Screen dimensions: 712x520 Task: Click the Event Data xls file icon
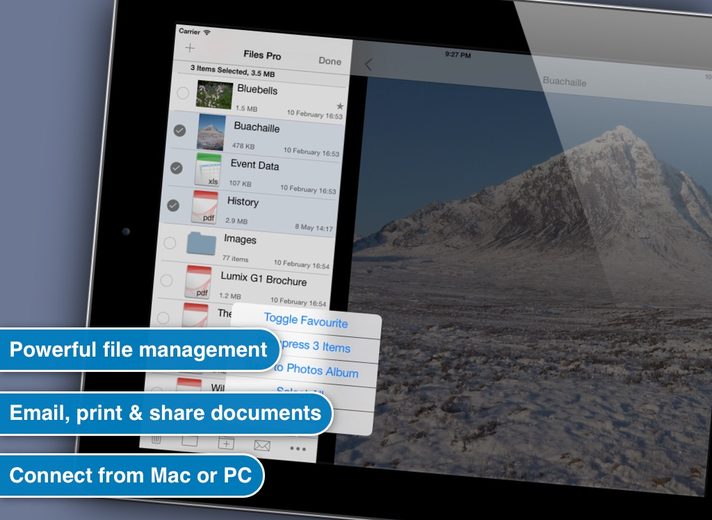(x=208, y=170)
